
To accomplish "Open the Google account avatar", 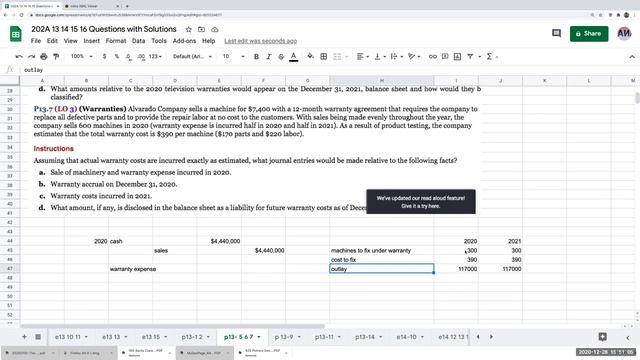I will (x=624, y=33).
